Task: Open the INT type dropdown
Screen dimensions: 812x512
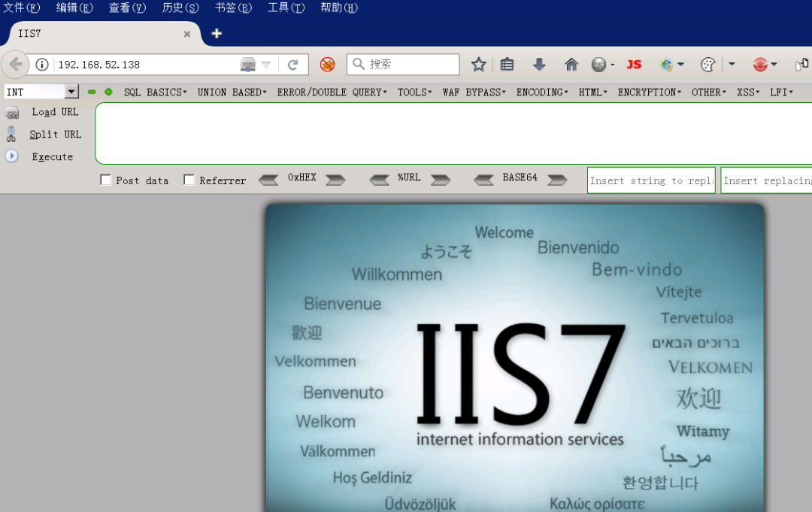Action: (x=71, y=92)
